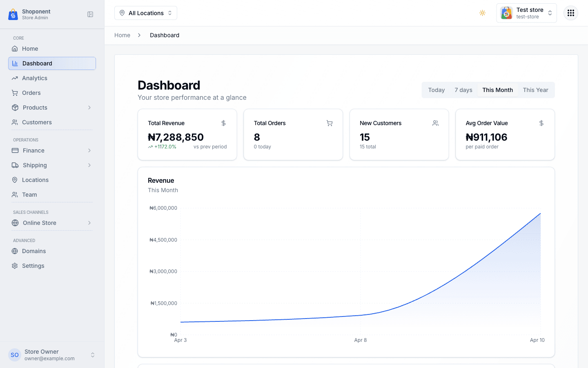Image resolution: width=588 pixels, height=368 pixels.
Task: Click the SO user avatar circle
Action: (x=15, y=355)
